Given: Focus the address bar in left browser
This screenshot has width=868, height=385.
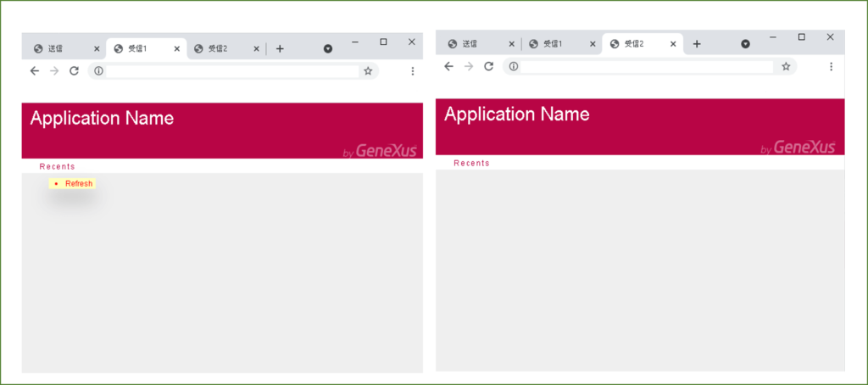Looking at the screenshot, I should tap(232, 71).
